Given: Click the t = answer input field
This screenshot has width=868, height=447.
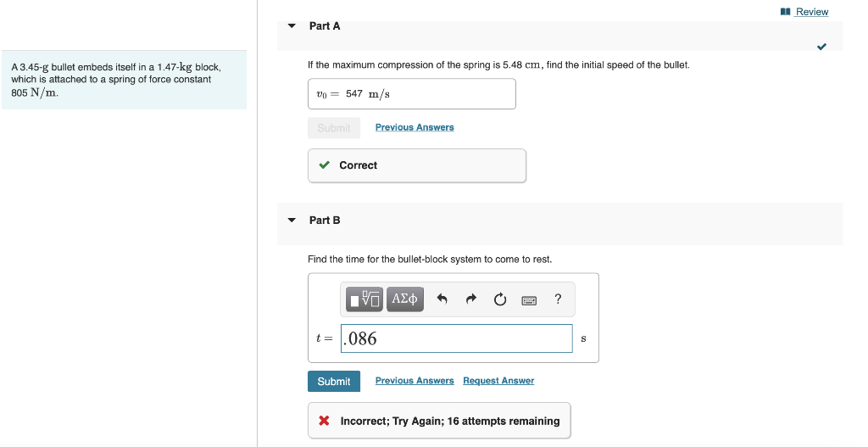Looking at the screenshot, I should pos(457,338).
